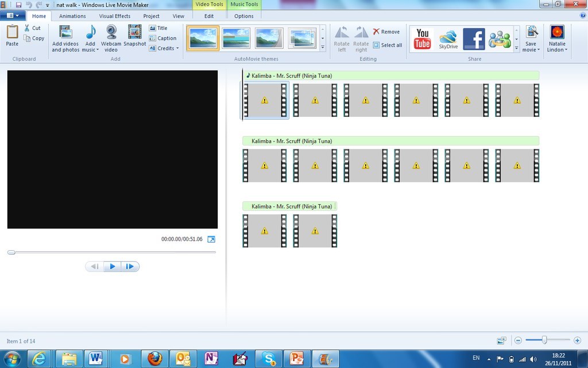588x368 pixels.
Task: Share movie on YouTube
Action: (x=422, y=39)
